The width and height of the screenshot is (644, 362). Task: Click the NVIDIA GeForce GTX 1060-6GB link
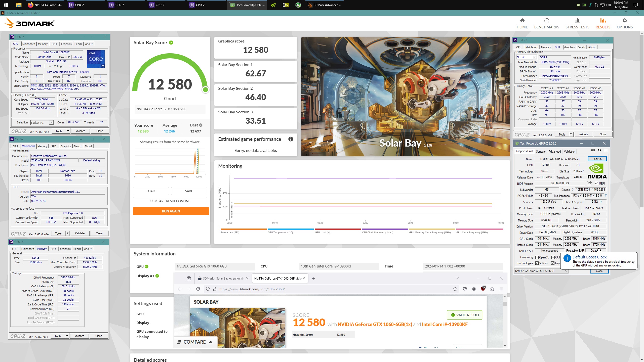375,325
